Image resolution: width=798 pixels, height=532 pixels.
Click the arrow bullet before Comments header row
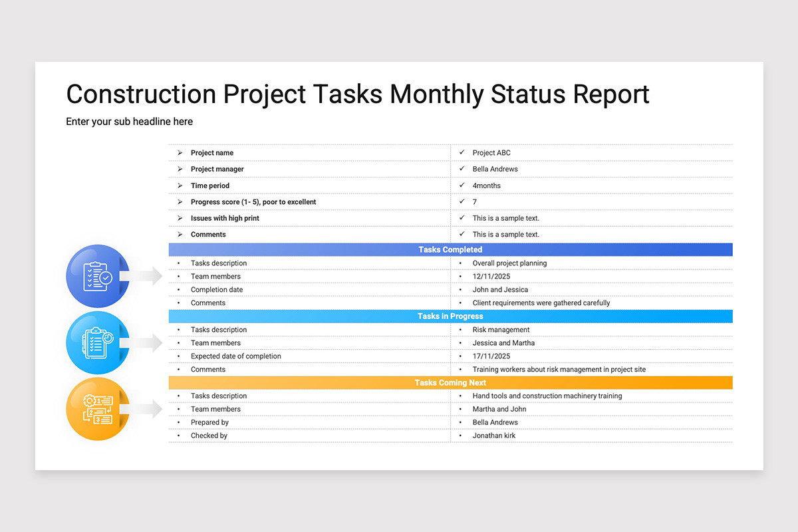click(x=180, y=235)
